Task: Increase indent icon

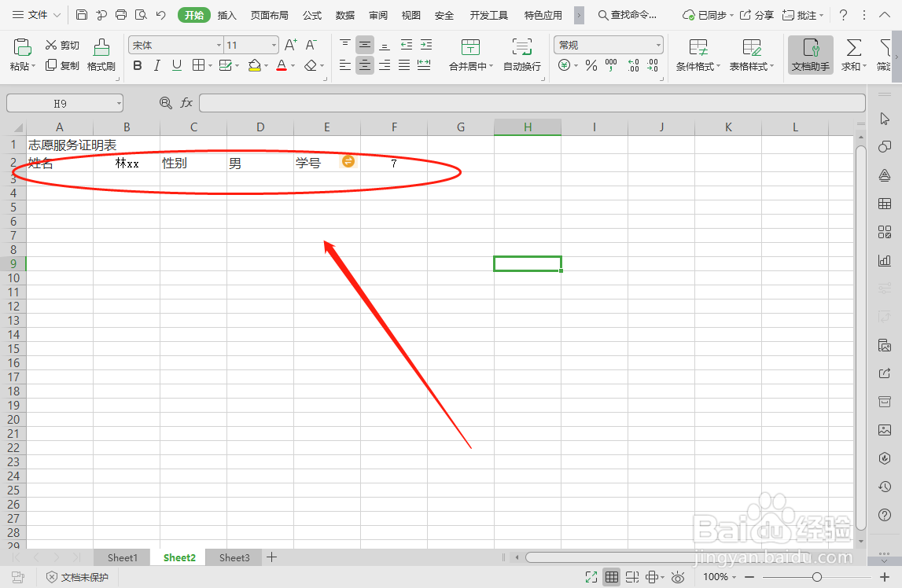Action: (x=426, y=45)
